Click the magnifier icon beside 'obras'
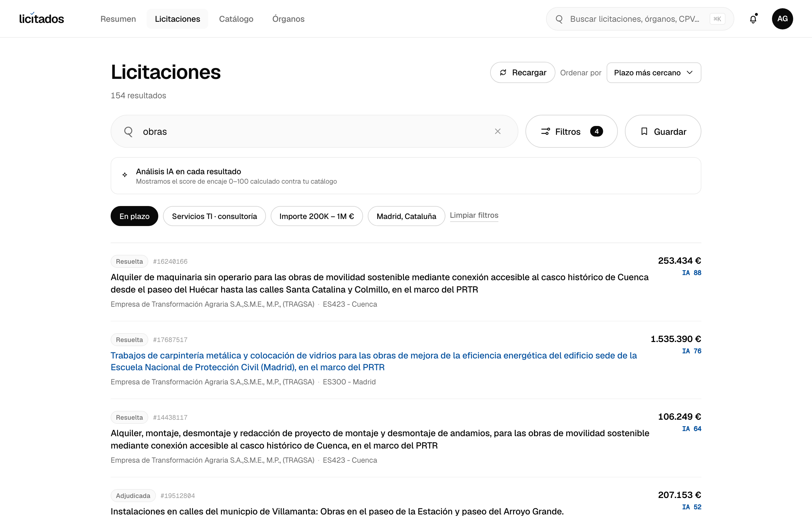 pos(128,132)
